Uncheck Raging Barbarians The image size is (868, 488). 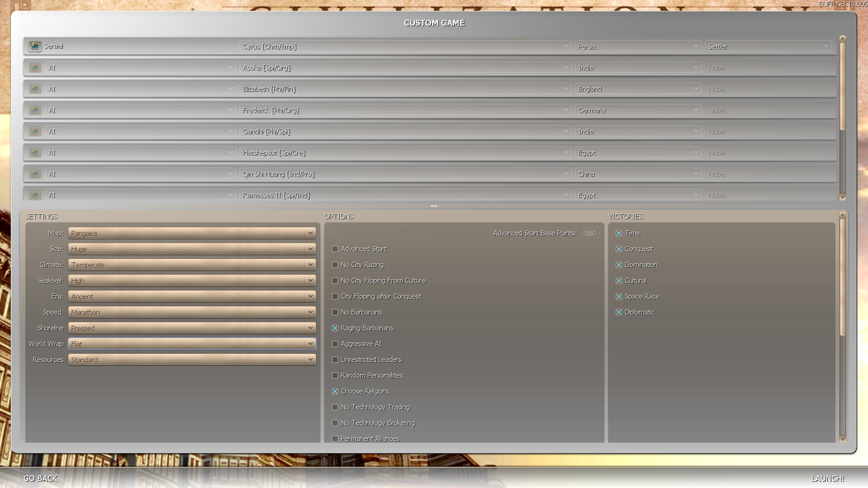click(x=335, y=328)
